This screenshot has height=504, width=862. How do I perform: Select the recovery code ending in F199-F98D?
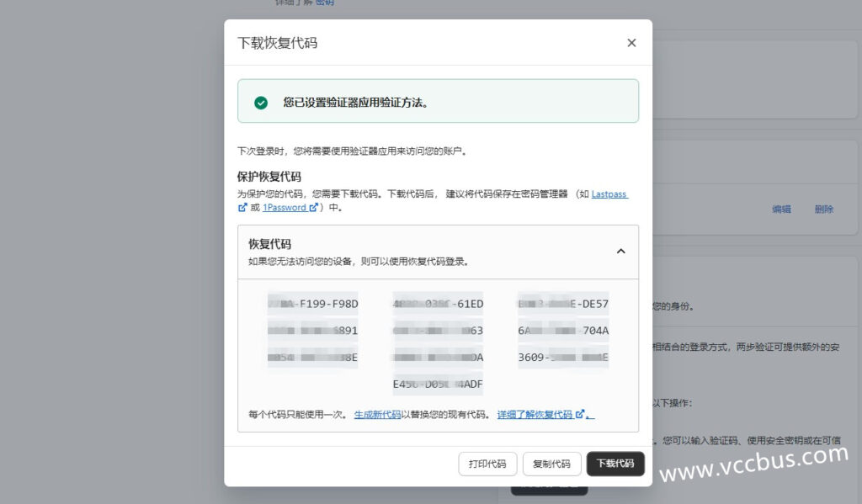coord(313,304)
